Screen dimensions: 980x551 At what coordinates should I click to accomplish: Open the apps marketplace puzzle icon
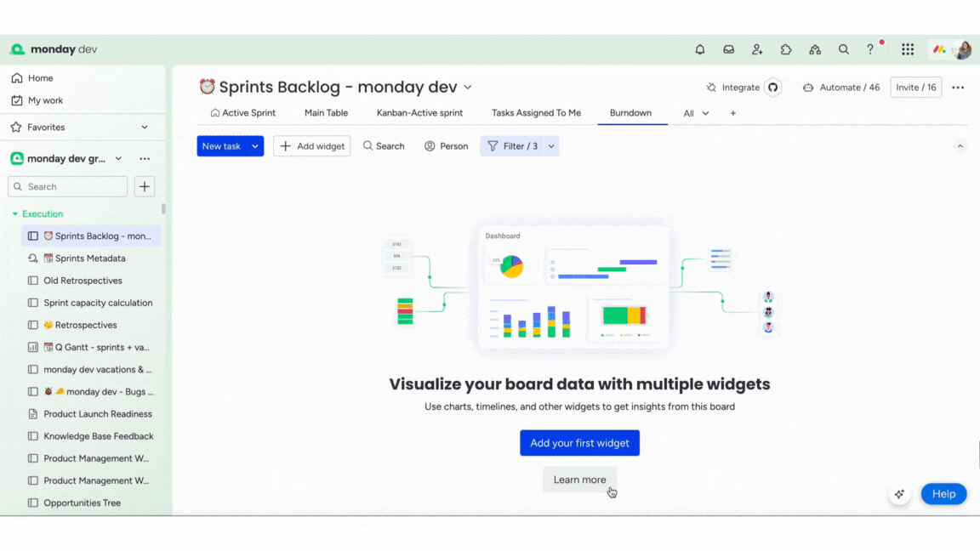point(786,50)
